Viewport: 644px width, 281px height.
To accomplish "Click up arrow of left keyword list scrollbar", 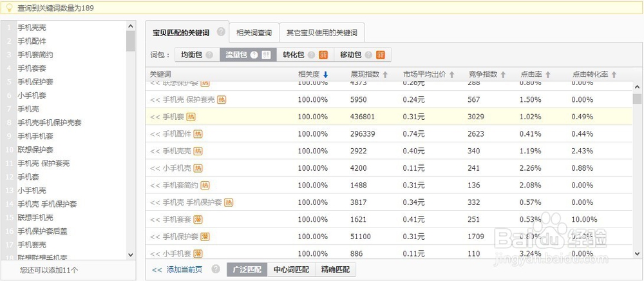I will (131, 26).
